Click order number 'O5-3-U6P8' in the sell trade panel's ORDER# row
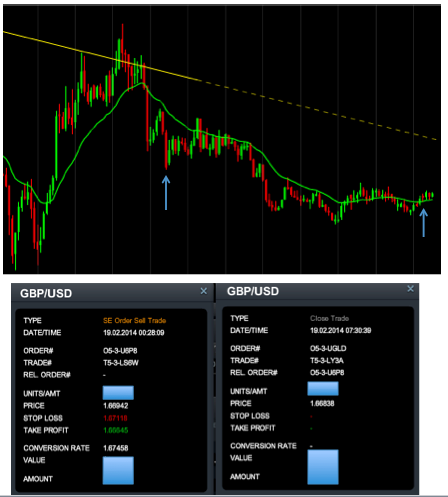Screen dimensions: 448x497 click(120, 351)
